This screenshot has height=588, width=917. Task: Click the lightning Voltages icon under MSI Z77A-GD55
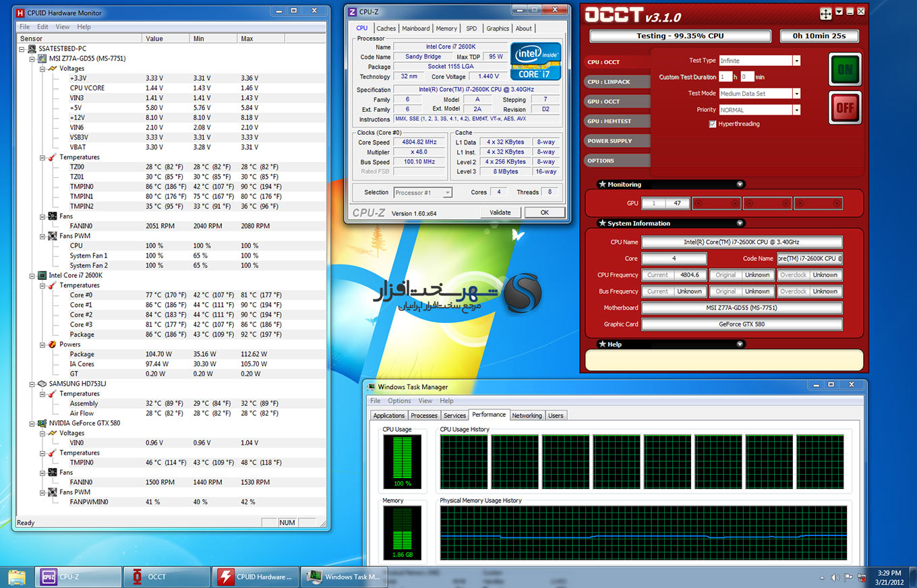pos(52,68)
